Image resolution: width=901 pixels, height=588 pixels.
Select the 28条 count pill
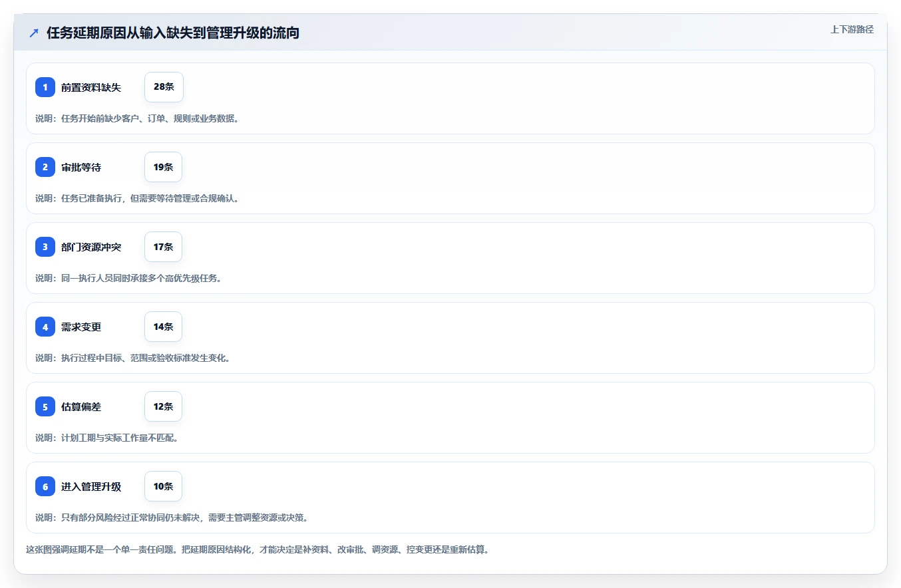(x=164, y=87)
